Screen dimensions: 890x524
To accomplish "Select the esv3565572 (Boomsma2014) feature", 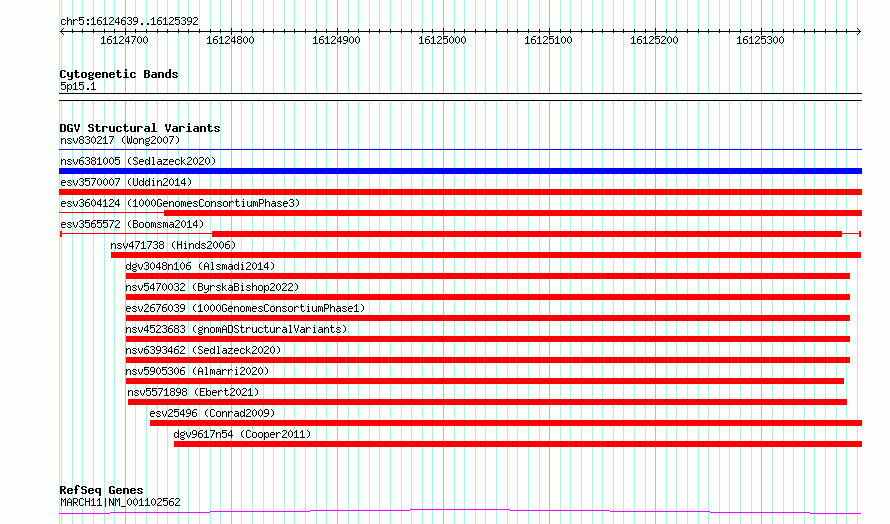I will [132, 224].
